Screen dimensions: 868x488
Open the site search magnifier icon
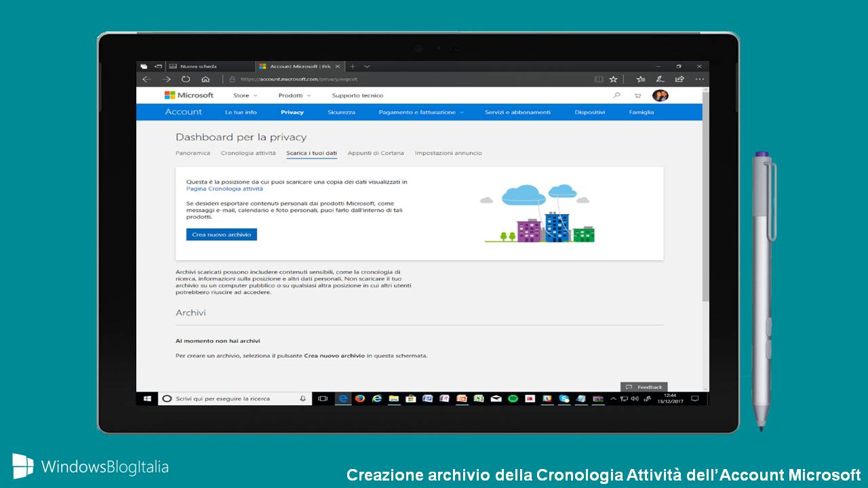[616, 96]
